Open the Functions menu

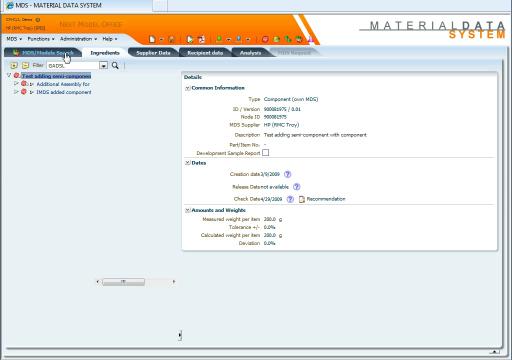click(x=41, y=39)
